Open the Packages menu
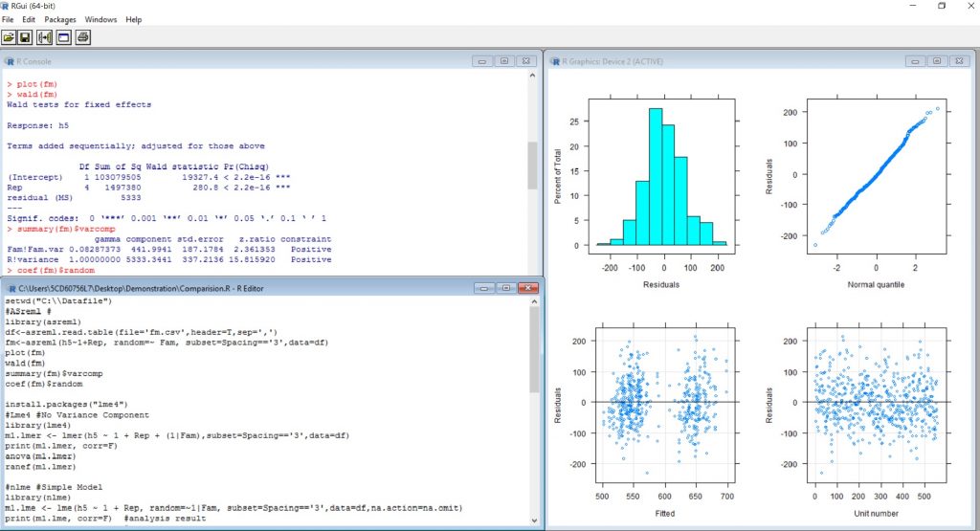 pyautogui.click(x=60, y=19)
